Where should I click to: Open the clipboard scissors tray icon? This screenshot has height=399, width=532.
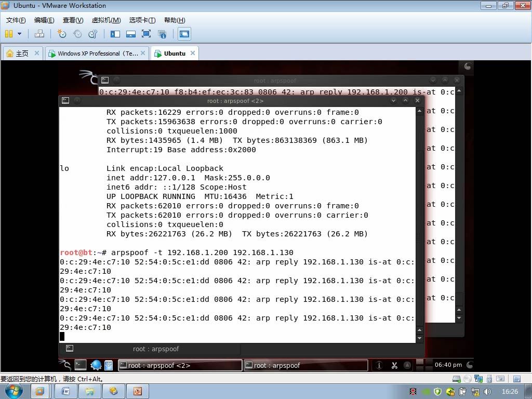[394, 365]
